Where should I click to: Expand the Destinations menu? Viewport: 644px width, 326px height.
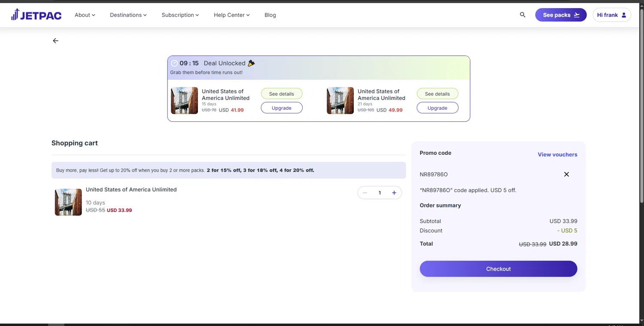click(128, 15)
